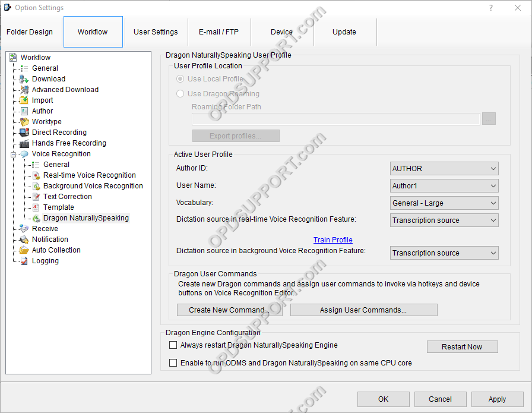Collapse the Voice Recognition tree node
Image resolution: width=532 pixels, height=413 pixels.
point(13,155)
